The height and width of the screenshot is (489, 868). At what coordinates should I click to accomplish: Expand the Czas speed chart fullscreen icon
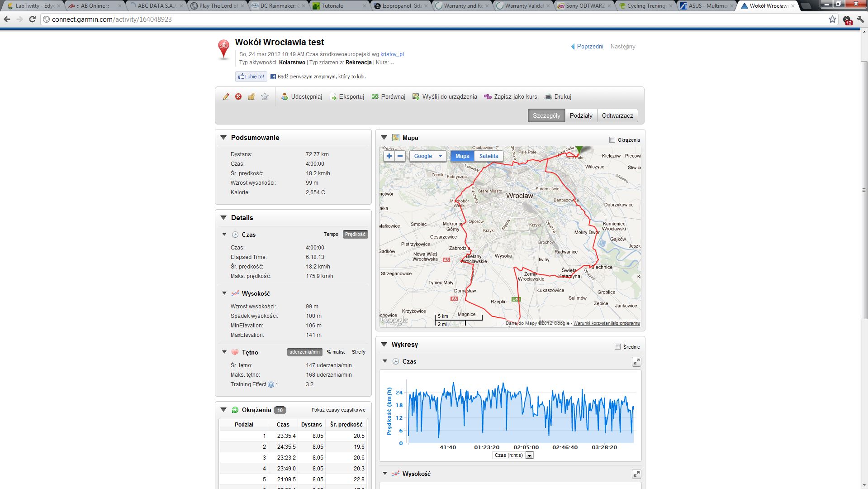pos(636,362)
